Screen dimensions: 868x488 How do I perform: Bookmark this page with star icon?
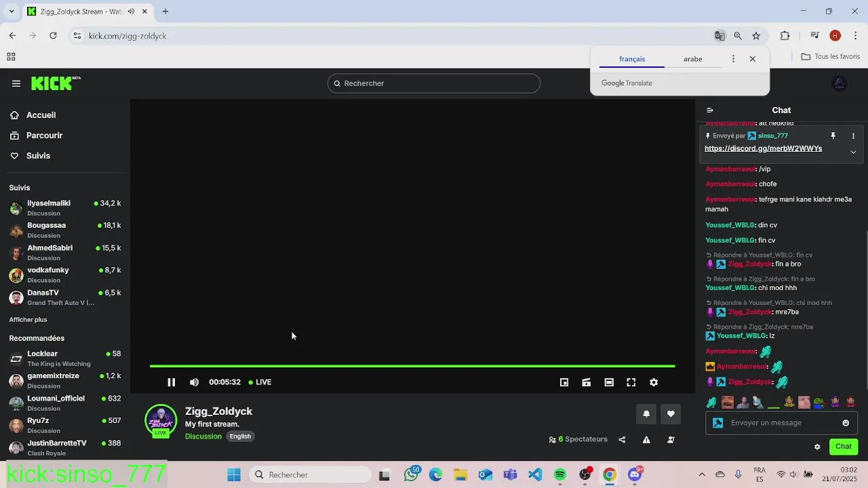click(756, 36)
